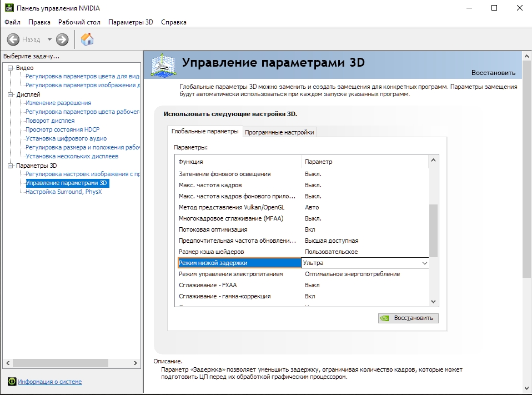Click the Функция column header
532x395 pixels.
click(x=239, y=162)
